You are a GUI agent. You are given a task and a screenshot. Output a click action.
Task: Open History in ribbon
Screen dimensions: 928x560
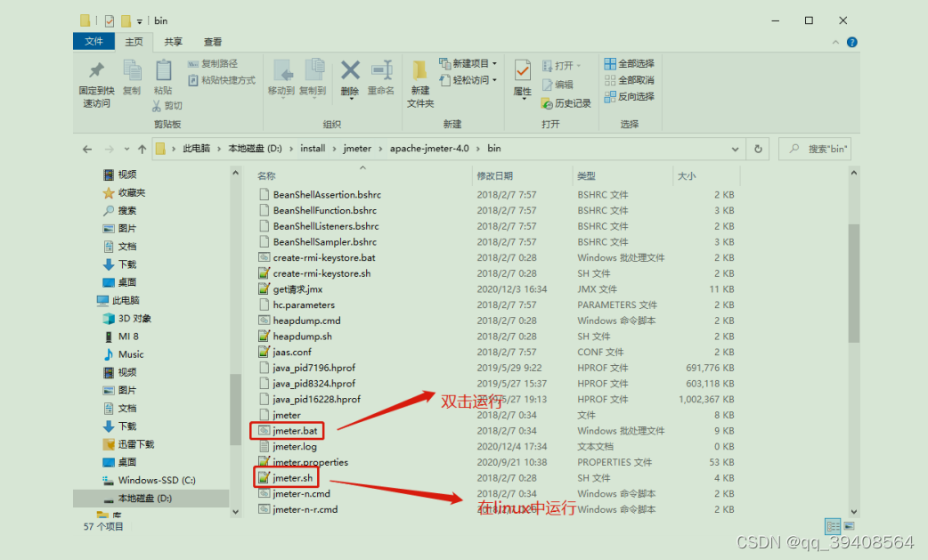[x=566, y=103]
